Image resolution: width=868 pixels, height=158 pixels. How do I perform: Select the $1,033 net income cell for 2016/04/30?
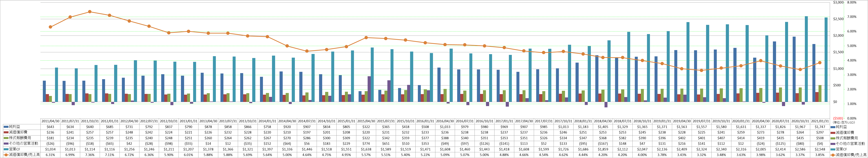pyautogui.click(x=445, y=127)
